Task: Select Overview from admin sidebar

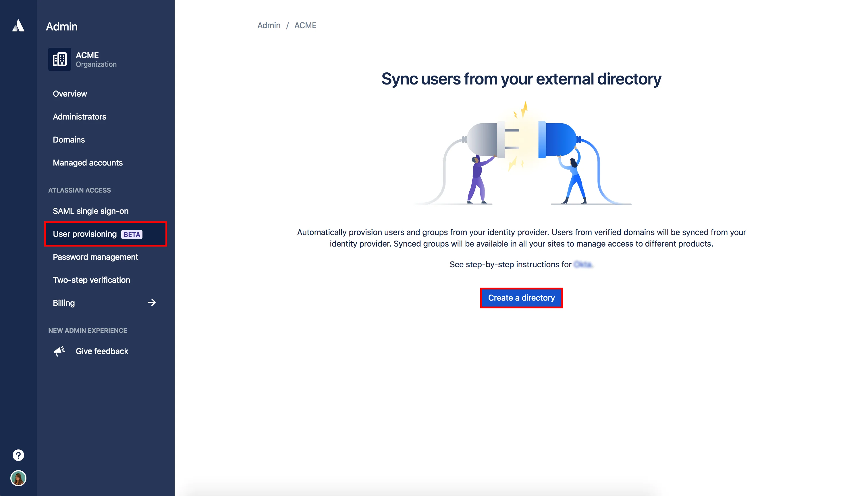Action: pos(69,93)
